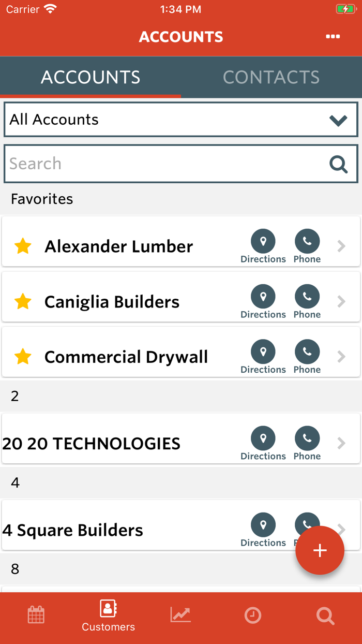
Task: Expand details for 20 20 TECHNOLOGIES
Action: point(341,443)
